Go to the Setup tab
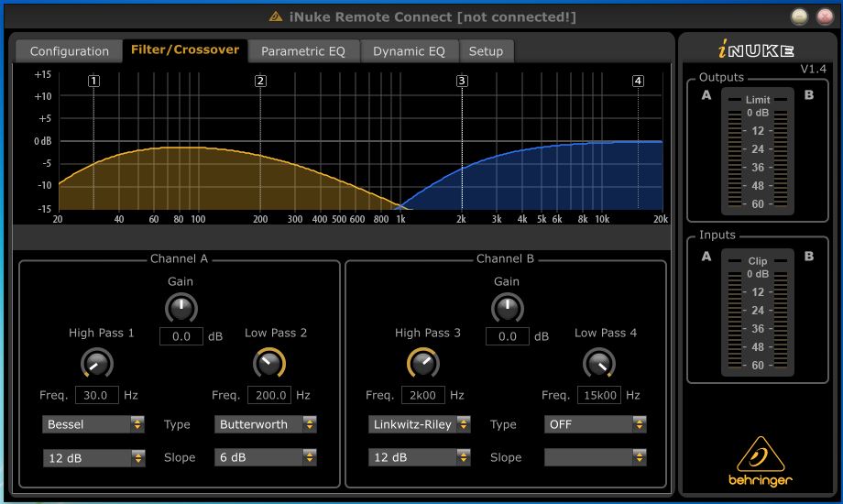Screen dimensions: 843x504 [486, 51]
